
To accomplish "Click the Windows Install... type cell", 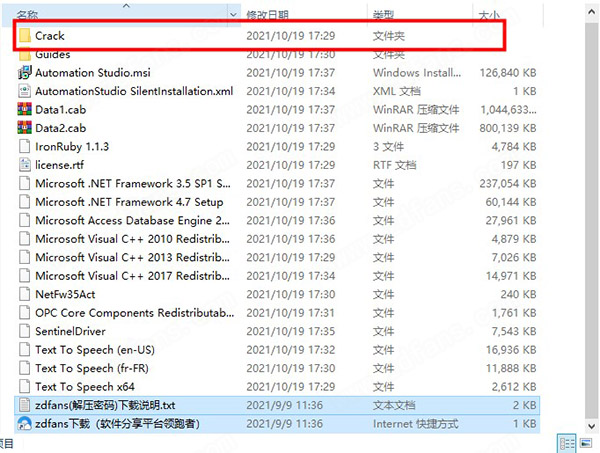I will coord(417,73).
